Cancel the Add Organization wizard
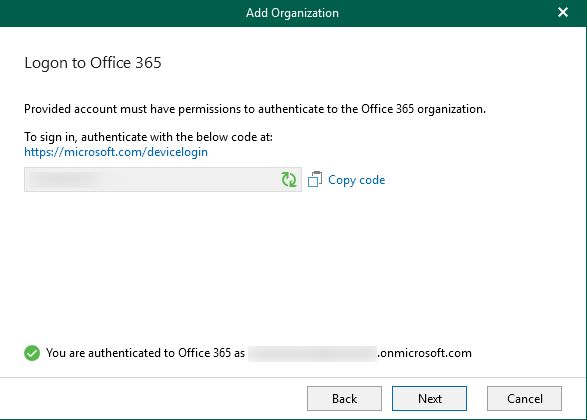Viewport: 587px width, 420px height. point(524,399)
